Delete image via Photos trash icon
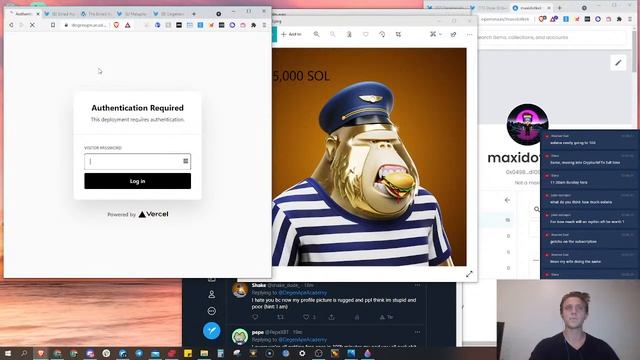 pos(349,34)
